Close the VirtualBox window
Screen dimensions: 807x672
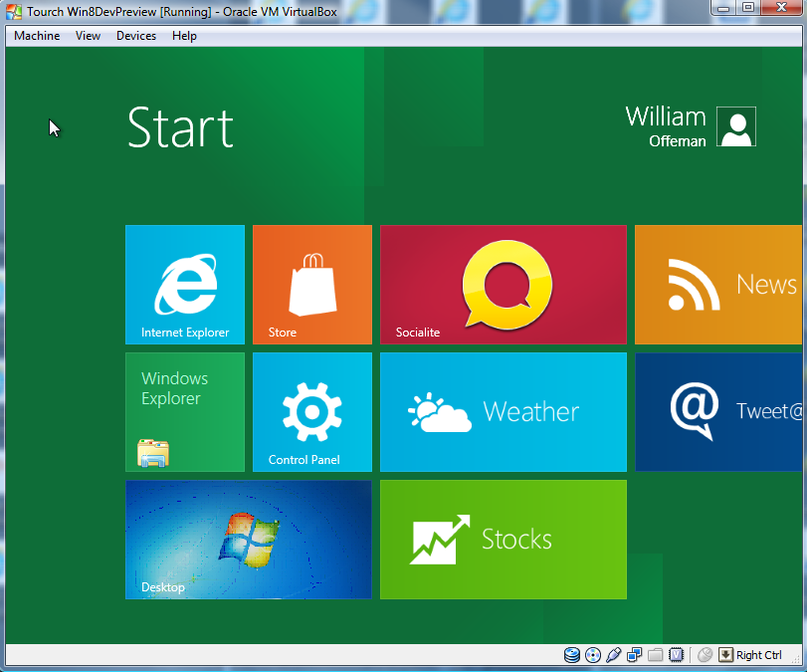click(781, 8)
